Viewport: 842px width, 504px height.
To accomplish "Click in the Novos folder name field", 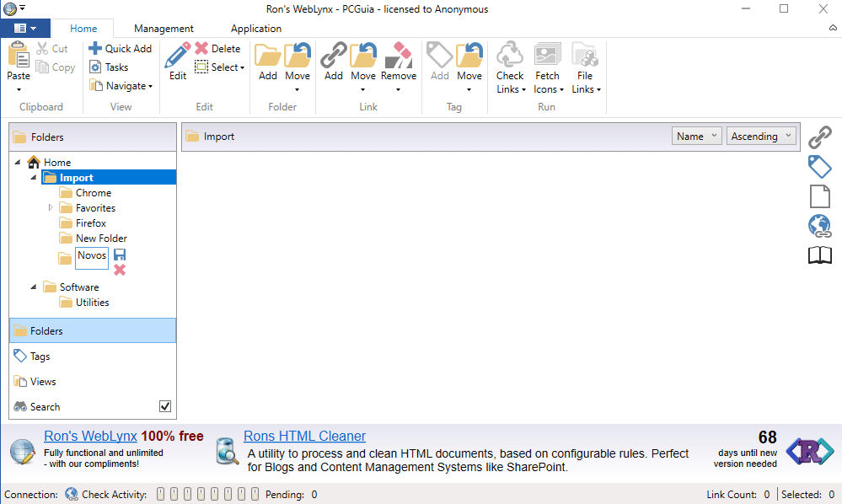I will (92, 258).
